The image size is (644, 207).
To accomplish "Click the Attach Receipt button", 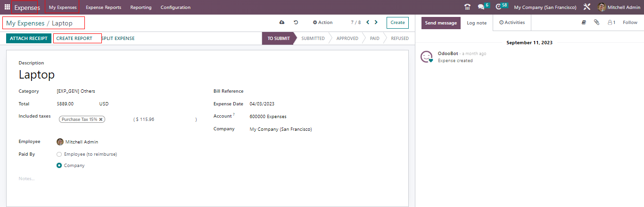I will (28, 39).
